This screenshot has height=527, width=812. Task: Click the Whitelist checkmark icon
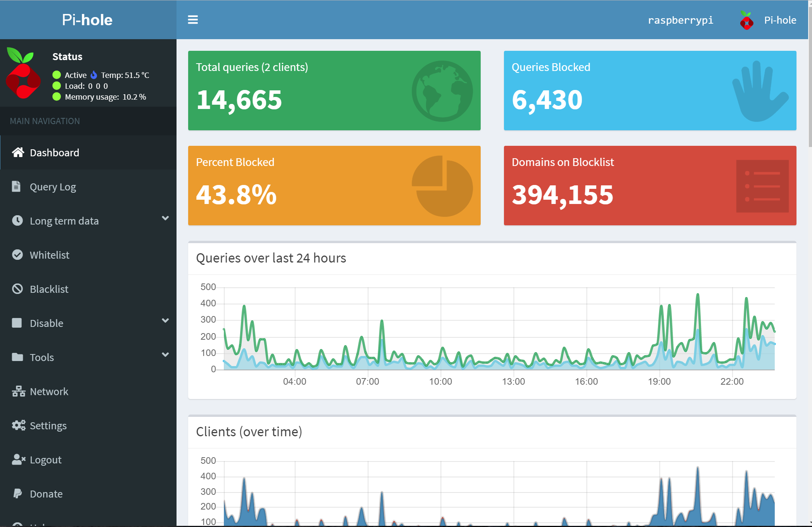pyautogui.click(x=17, y=255)
